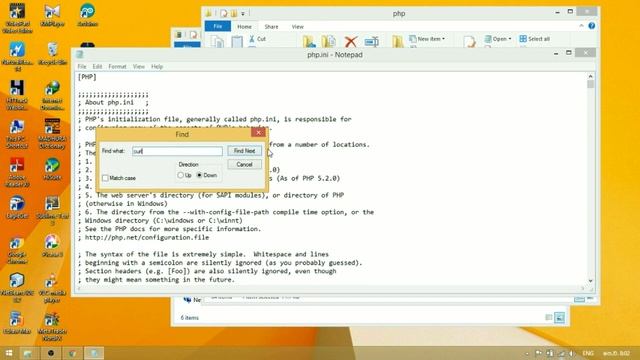Open the Arduino desktop shortcut
The width and height of the screenshot is (640, 360).
pos(87,16)
